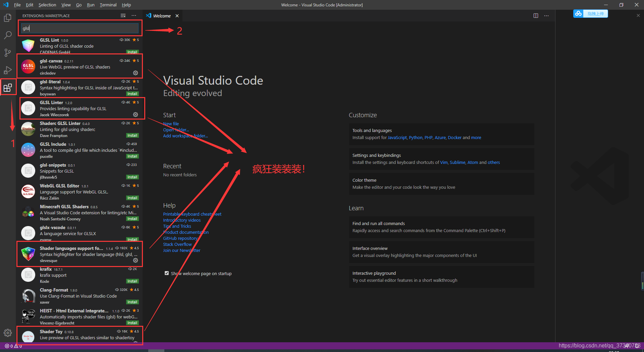Image resolution: width=644 pixels, height=352 pixels.
Task: Install the glsl-snippets extension
Action: pos(132,177)
